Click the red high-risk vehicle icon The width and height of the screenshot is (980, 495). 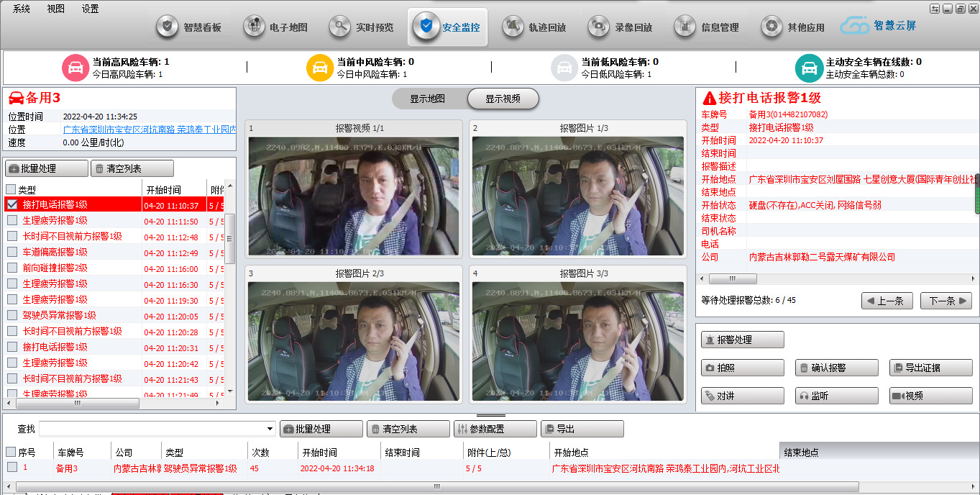74,67
